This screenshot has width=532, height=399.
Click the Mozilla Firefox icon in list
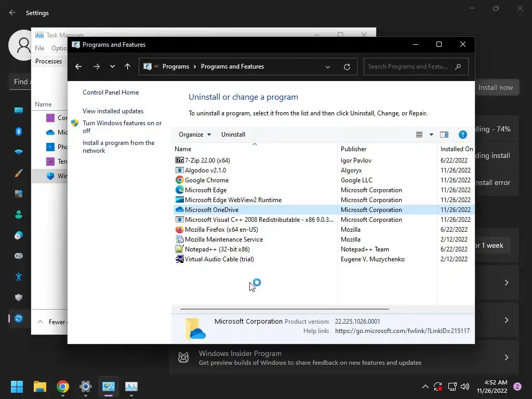179,229
